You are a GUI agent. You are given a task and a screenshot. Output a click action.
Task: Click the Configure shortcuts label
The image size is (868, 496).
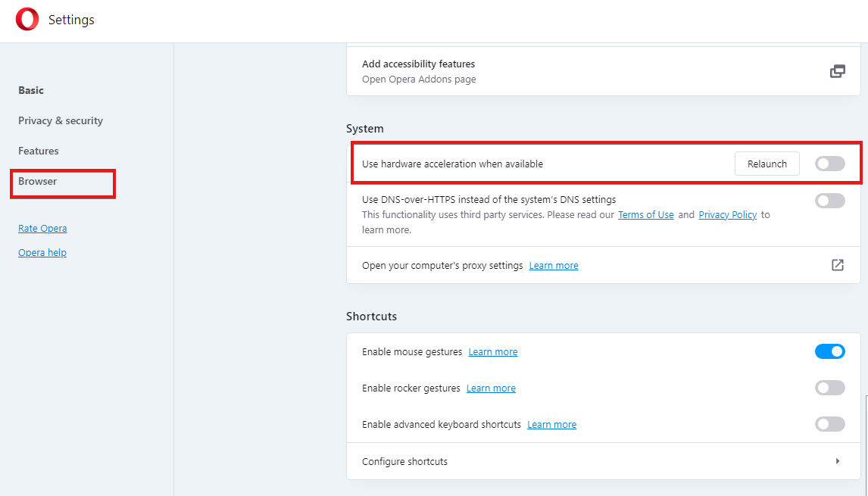(404, 462)
